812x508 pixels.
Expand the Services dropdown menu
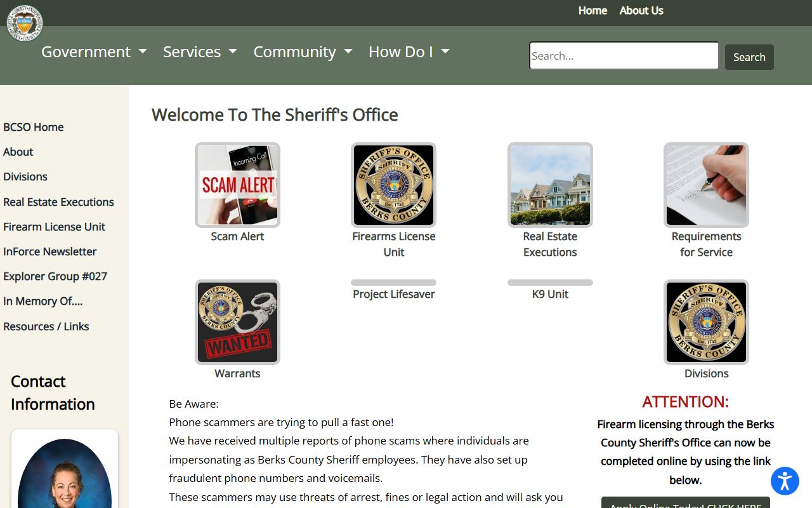point(200,52)
